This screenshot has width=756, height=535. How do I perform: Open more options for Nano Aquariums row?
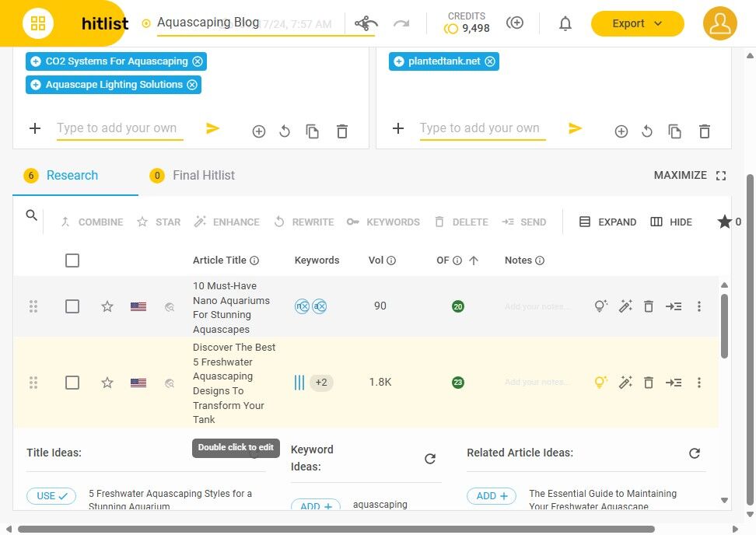[x=698, y=306]
